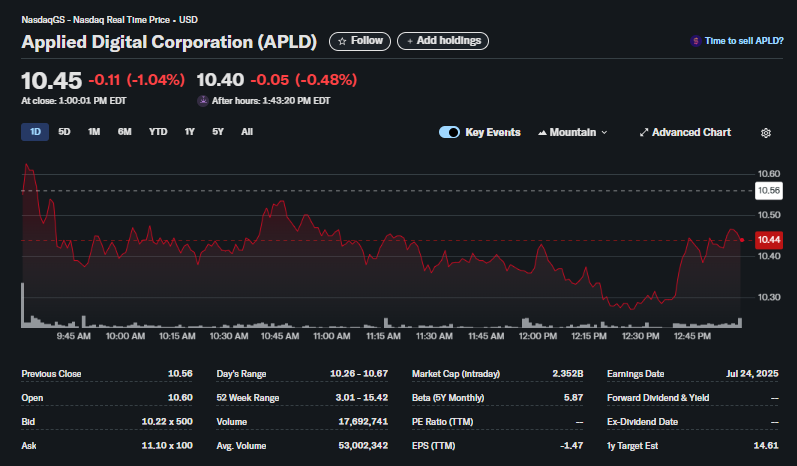Viewport: 797px width, 466px height.
Task: Click the PE Ratio (TTM) label
Action: pos(442,422)
